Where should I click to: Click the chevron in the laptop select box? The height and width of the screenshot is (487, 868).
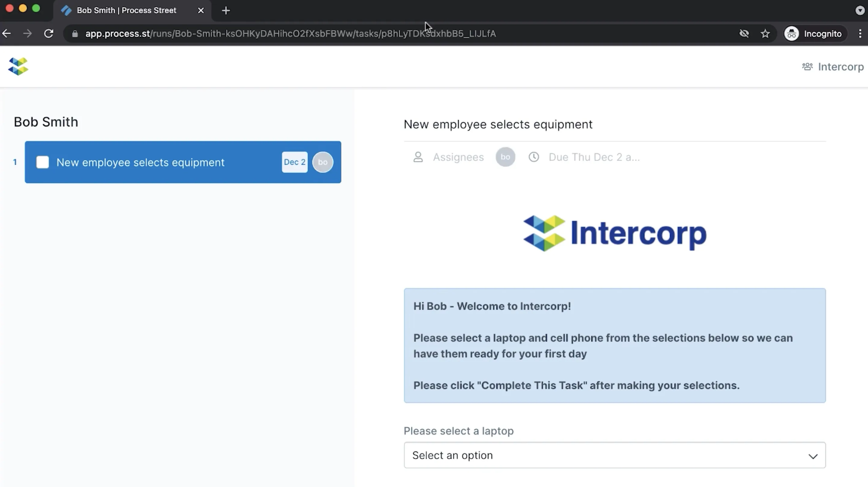coord(813,456)
